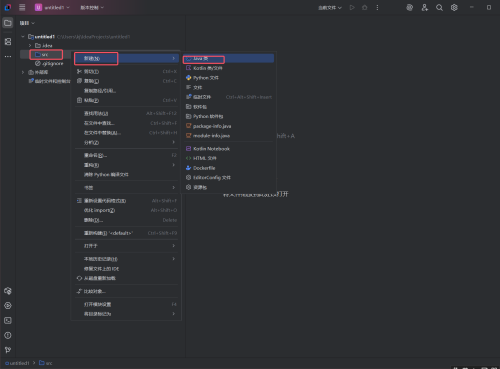Choose Find Usages Alt+Shift+F12 entry
The height and width of the screenshot is (369, 500).
pos(126,113)
